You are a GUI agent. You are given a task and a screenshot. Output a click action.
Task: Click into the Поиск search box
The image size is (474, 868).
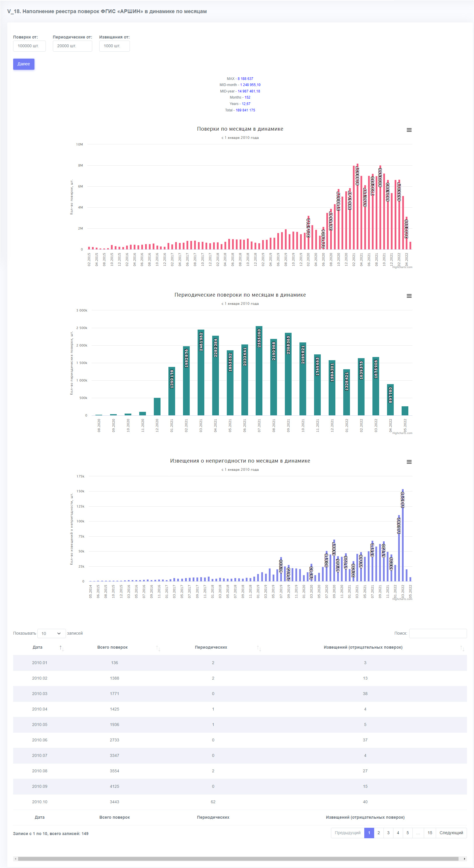pyautogui.click(x=438, y=633)
